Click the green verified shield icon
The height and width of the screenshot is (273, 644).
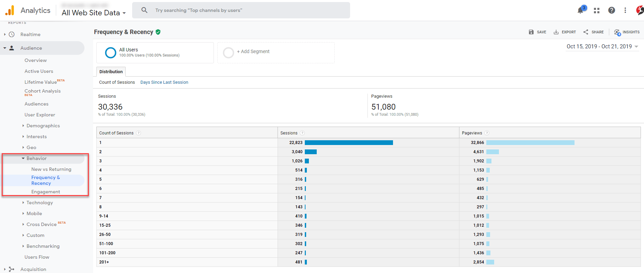click(158, 32)
